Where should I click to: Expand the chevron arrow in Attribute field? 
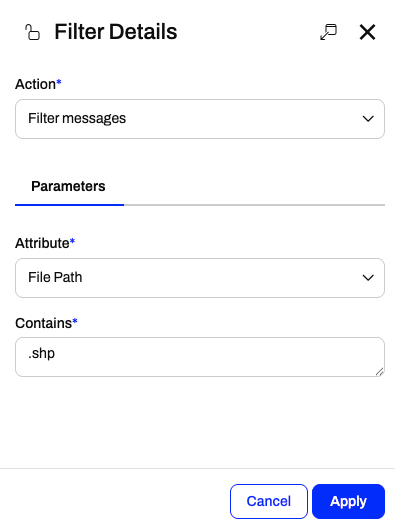pyautogui.click(x=368, y=278)
